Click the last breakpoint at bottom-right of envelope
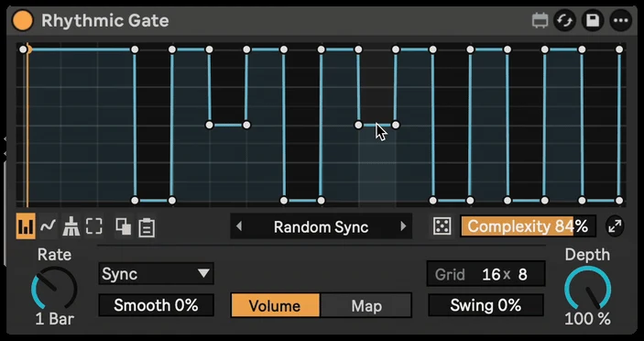This screenshot has width=644, height=341. pos(619,201)
